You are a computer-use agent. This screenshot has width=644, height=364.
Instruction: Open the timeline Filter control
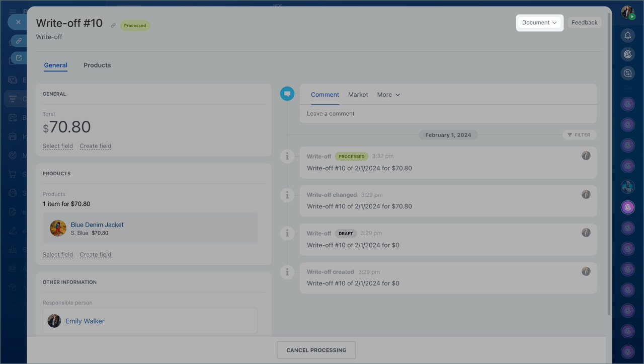tap(579, 135)
